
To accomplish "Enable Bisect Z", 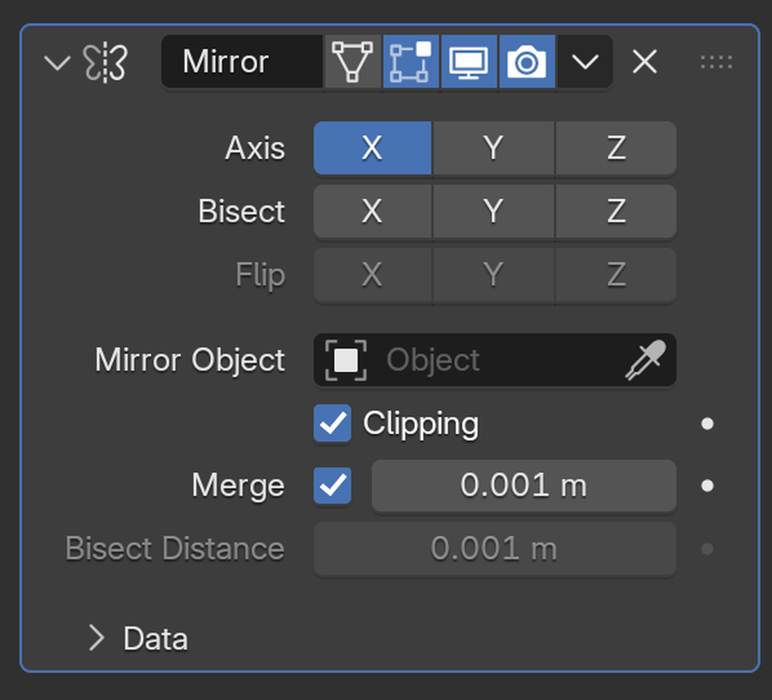I will pyautogui.click(x=616, y=211).
